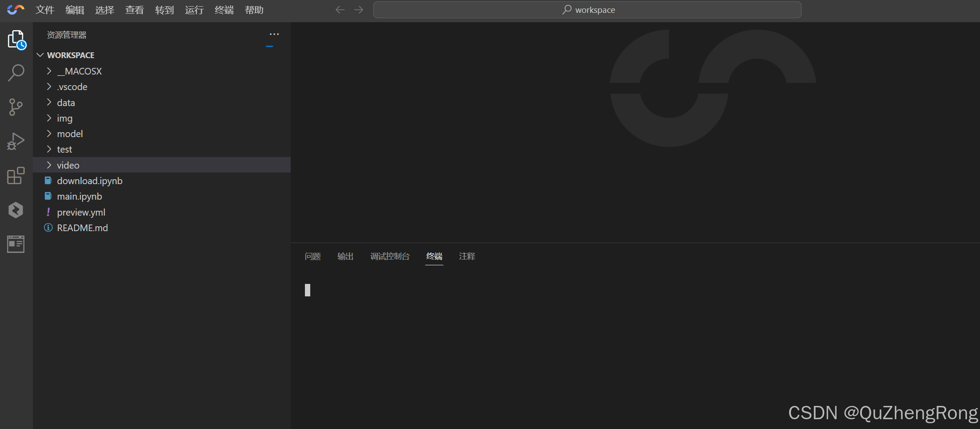Click the workspace search command box

587,10
